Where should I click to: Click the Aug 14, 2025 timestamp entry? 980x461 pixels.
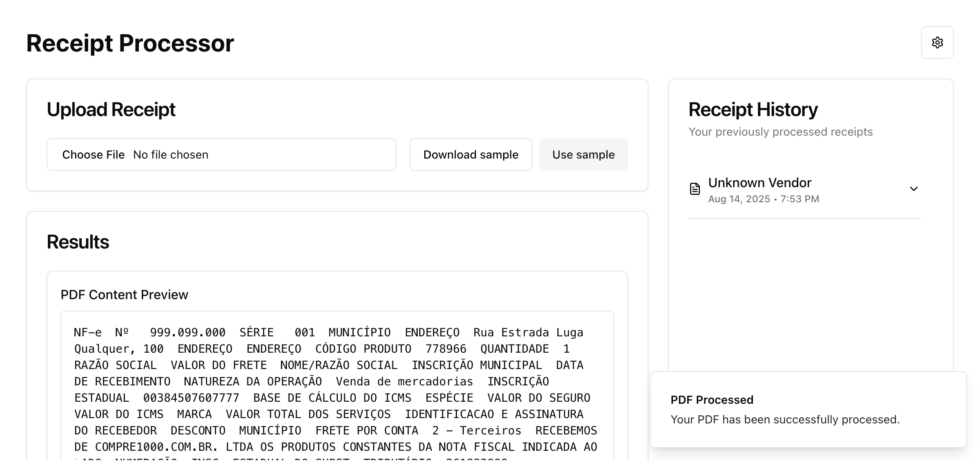764,199
